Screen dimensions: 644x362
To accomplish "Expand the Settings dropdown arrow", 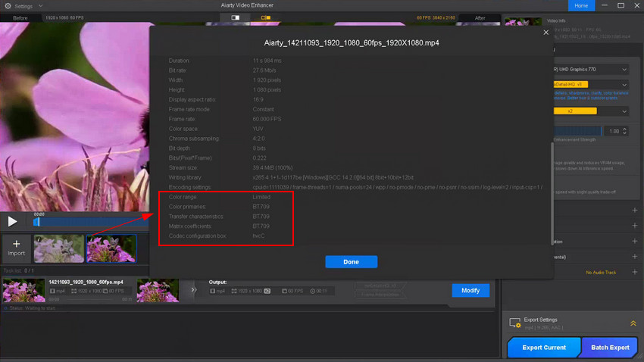I will [41, 6].
